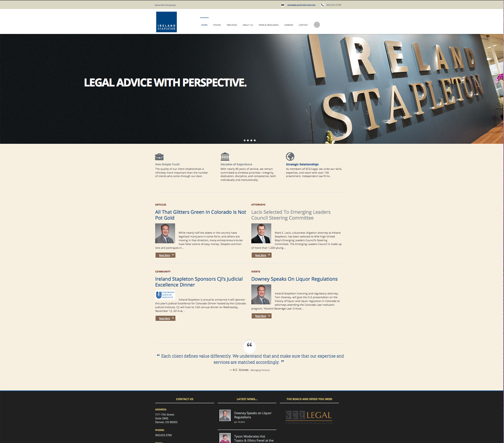The image size is (504, 443).
Task: Click the footer 'Latest News...' heading
Action: 247,399
